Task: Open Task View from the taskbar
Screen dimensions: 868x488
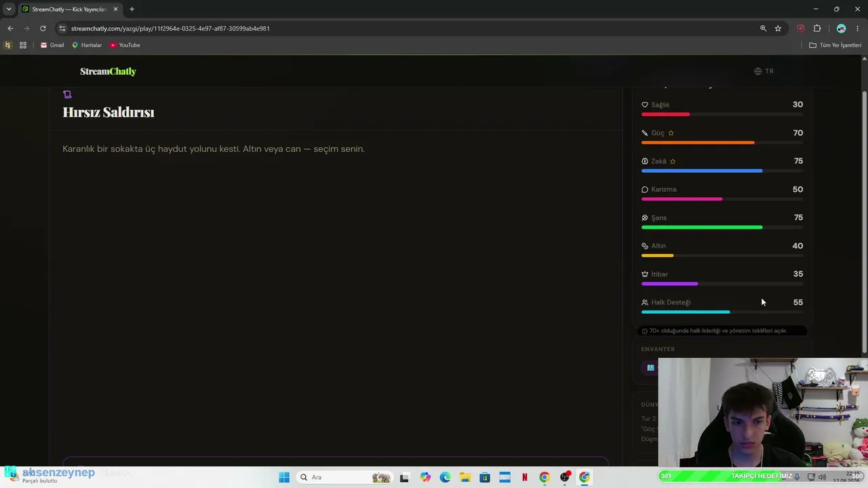Action: tap(404, 477)
